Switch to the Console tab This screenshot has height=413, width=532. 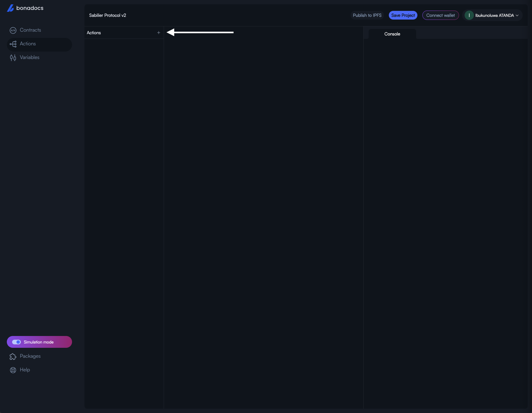(392, 34)
